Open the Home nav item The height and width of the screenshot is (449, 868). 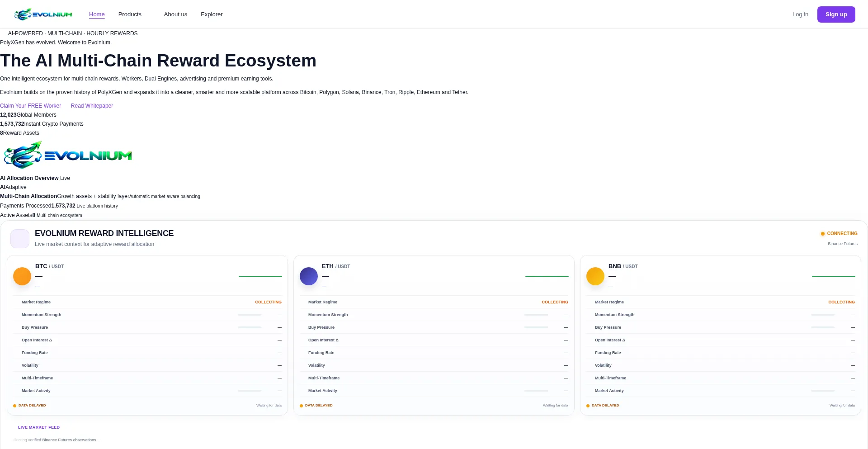point(97,14)
